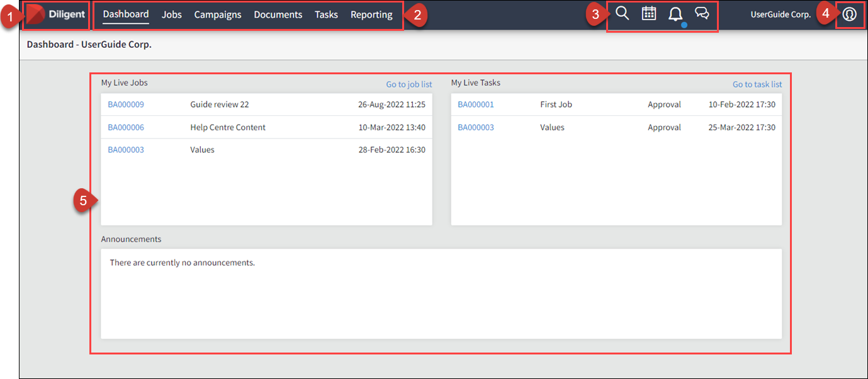Follow the Go to task list link
Image resolution: width=868 pixels, height=379 pixels.
pos(757,84)
